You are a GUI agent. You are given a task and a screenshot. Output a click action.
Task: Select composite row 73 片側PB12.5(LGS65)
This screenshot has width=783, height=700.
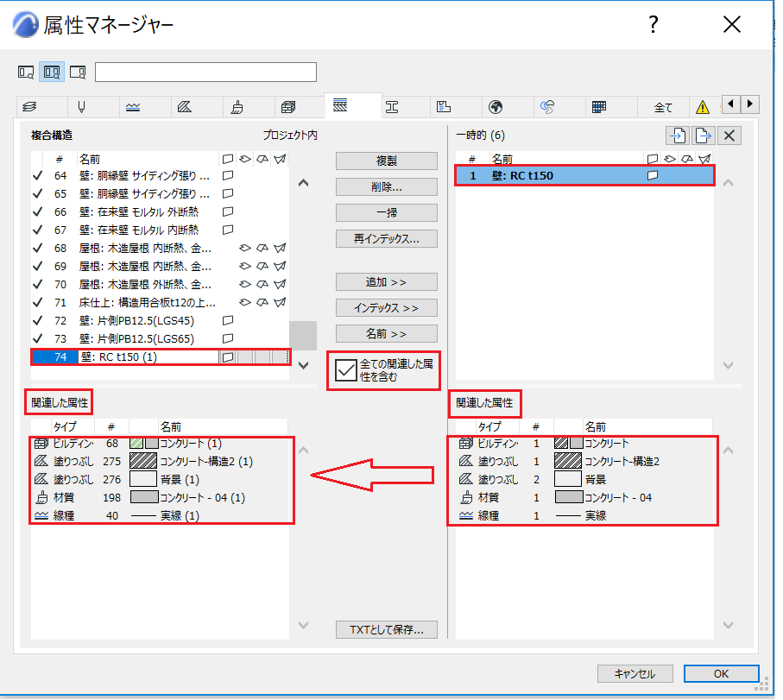[x=160, y=338]
